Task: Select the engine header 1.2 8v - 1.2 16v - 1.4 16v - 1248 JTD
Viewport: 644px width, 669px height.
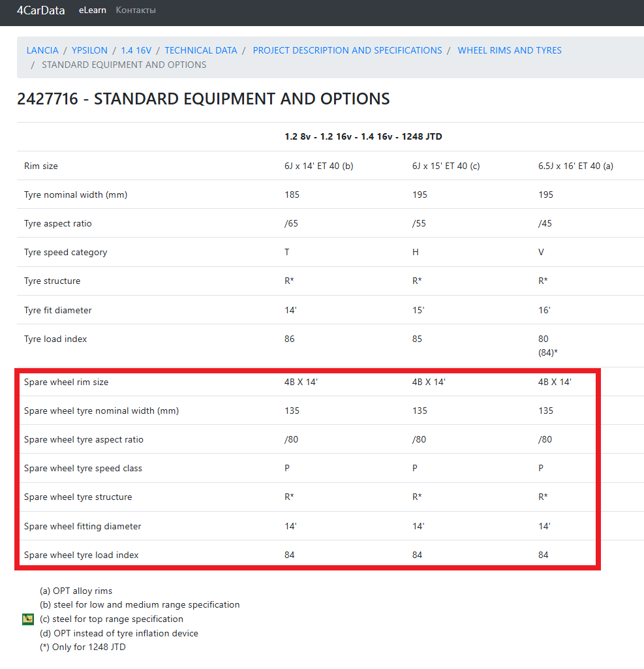Action: click(363, 136)
